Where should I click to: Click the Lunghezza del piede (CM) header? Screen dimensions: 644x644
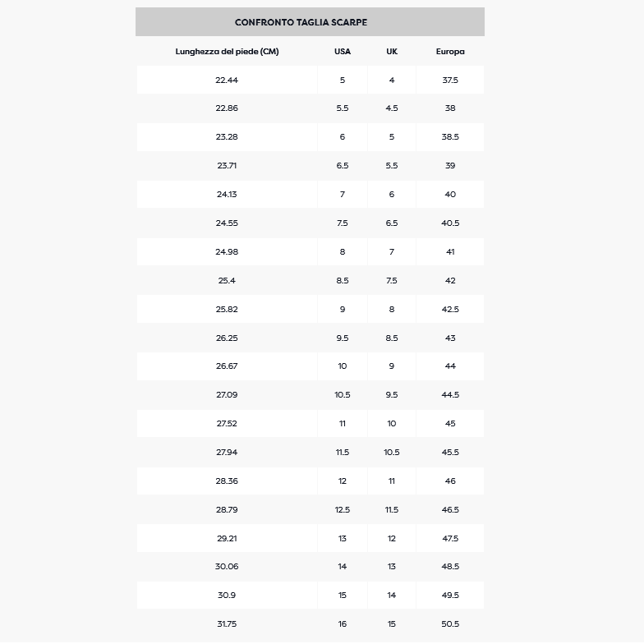pyautogui.click(x=227, y=51)
